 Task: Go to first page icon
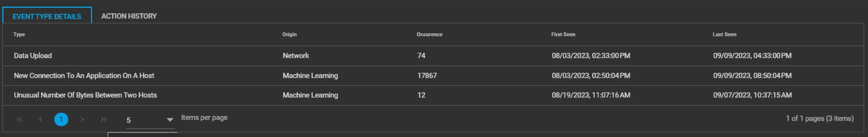tap(19, 119)
